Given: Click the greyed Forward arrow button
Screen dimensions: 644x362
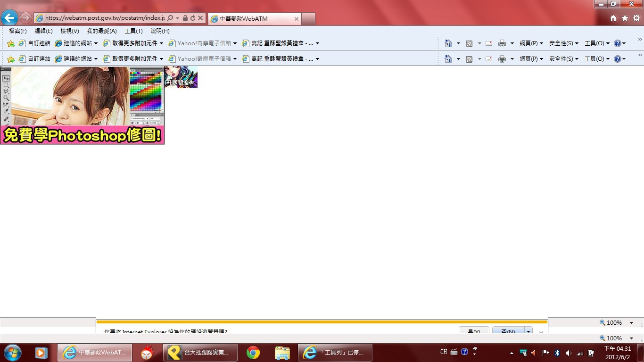Looking at the screenshot, I should 25,18.
